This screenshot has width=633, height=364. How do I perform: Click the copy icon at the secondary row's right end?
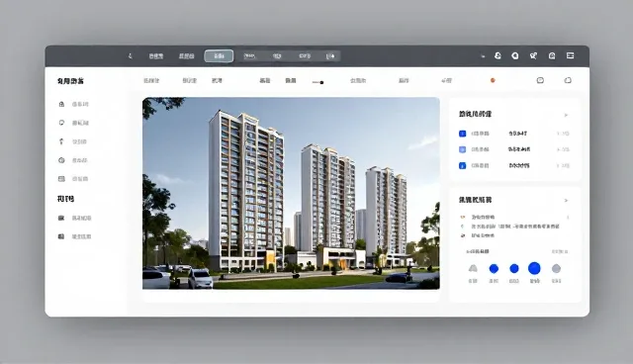568,80
